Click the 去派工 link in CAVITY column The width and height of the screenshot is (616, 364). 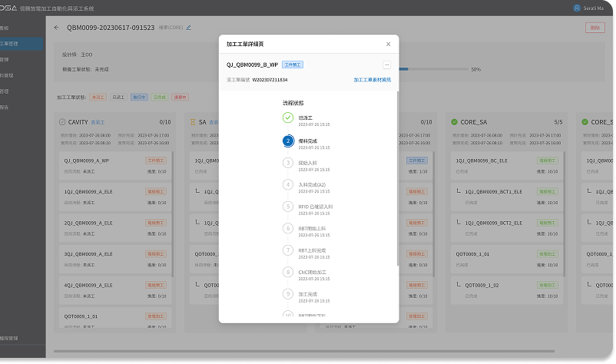pyautogui.click(x=98, y=122)
